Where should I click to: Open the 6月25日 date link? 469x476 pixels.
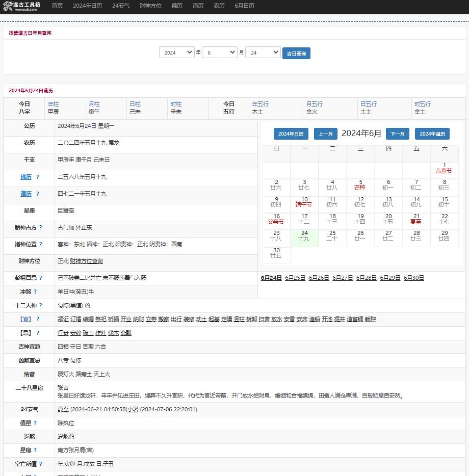pyautogui.click(x=295, y=278)
